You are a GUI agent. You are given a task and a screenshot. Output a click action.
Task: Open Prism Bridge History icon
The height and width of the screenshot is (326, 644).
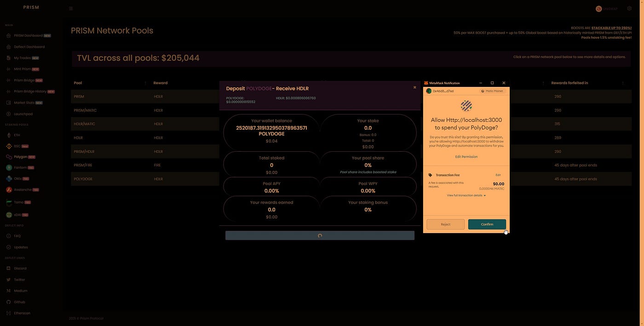9,92
